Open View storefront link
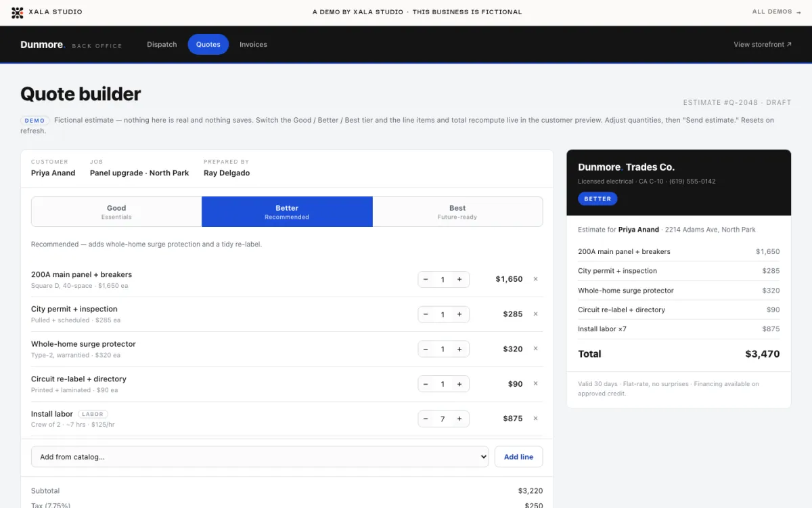Image resolution: width=812 pixels, height=508 pixels. (763, 45)
